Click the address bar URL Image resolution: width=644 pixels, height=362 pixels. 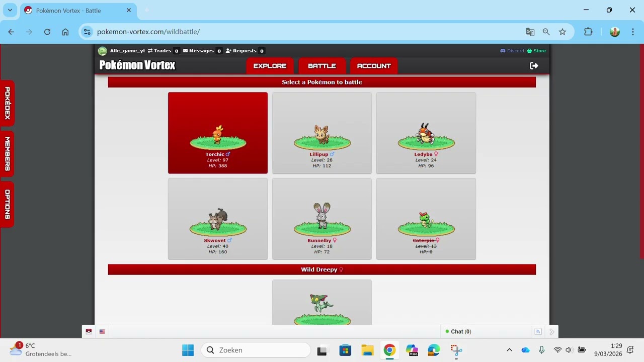pos(148,32)
